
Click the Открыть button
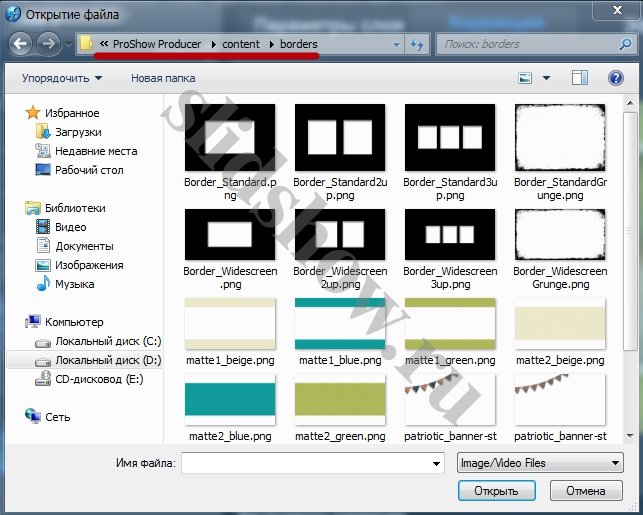496,491
